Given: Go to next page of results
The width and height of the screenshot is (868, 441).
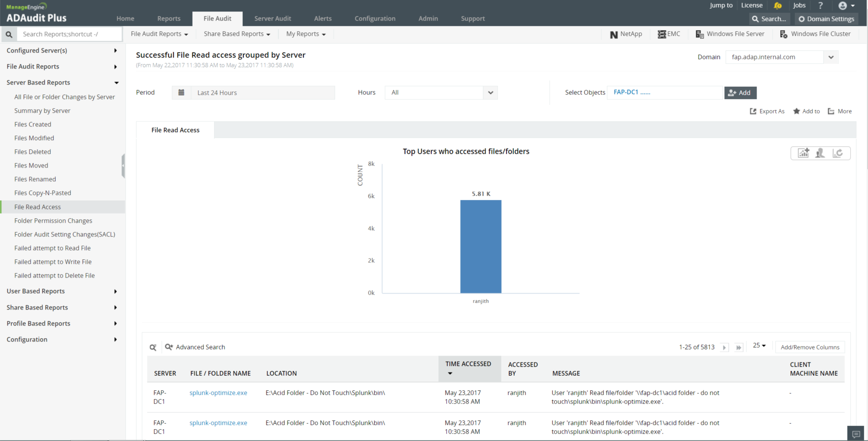Looking at the screenshot, I should [x=724, y=347].
